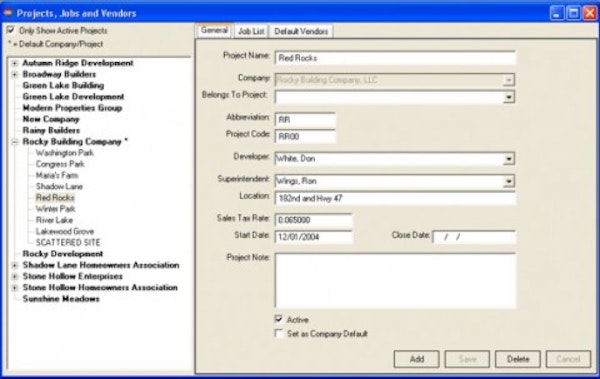The image size is (600, 379).
Task: Select SCATTERED SITE project
Action: [x=68, y=243]
